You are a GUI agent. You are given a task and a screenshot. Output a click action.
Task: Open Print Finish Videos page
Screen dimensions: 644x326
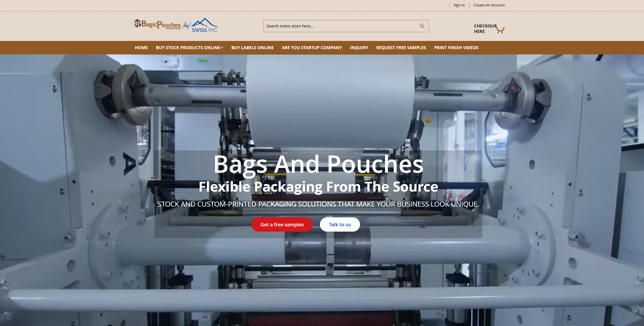[x=456, y=48]
